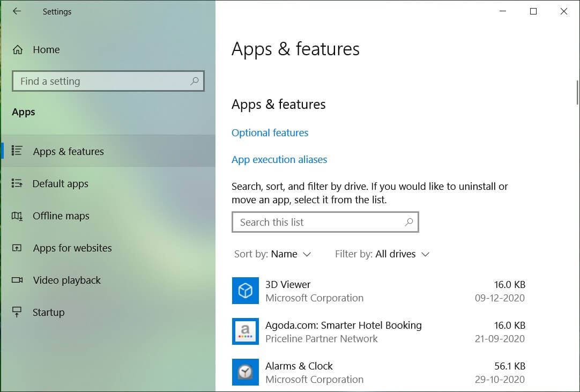This screenshot has height=392, width=580.
Task: Click the magnifier in Find a setting
Action: 195,80
